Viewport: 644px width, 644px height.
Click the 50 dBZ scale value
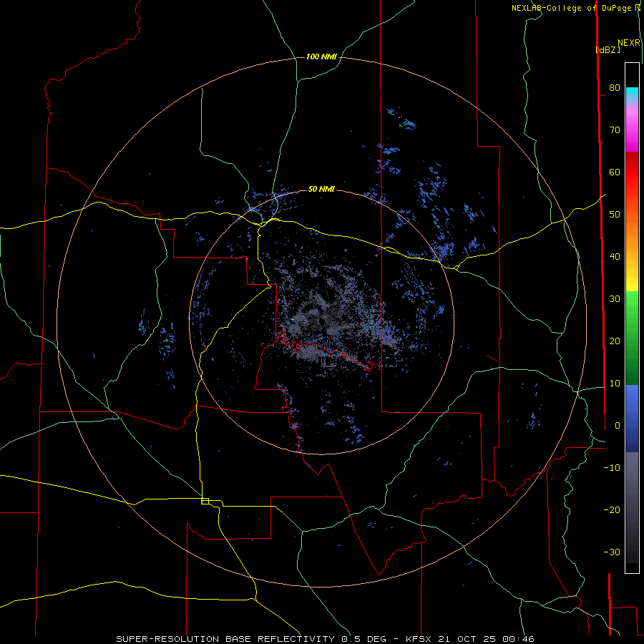pos(615,215)
